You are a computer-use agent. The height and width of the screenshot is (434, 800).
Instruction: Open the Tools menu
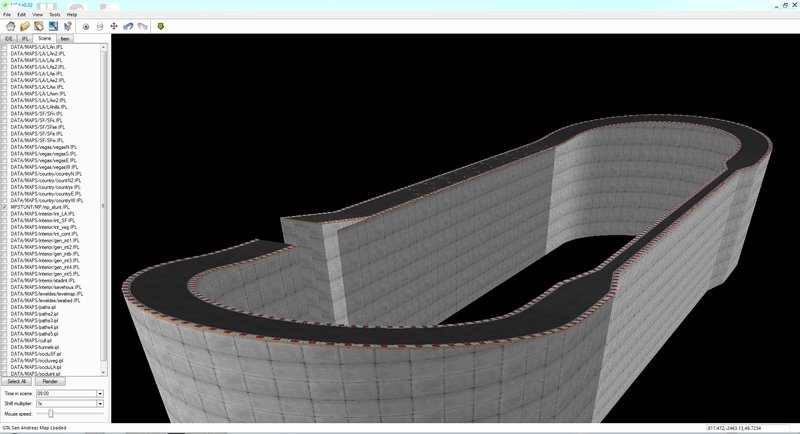tap(55, 15)
